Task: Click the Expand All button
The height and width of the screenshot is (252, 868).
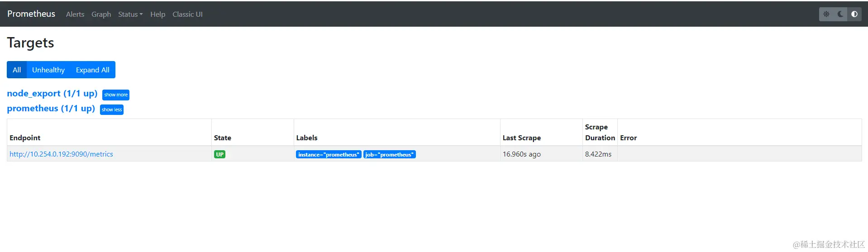Action: point(93,70)
